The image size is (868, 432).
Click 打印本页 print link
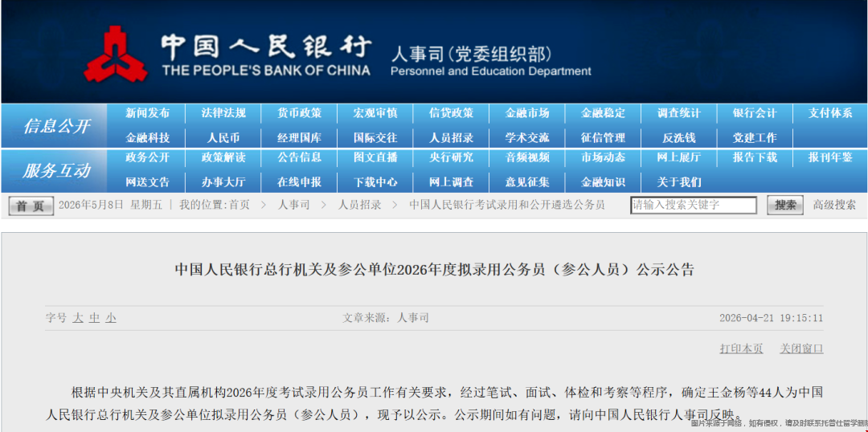[741, 348]
